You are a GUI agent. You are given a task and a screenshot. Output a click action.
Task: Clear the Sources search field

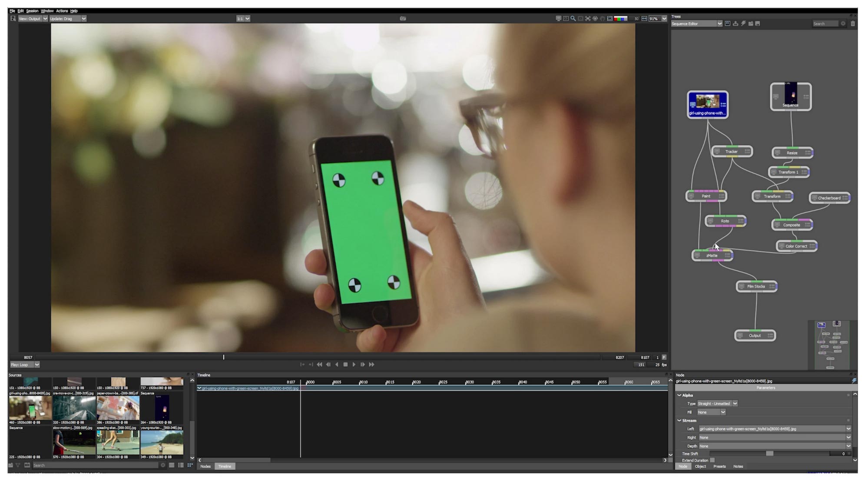point(163,465)
